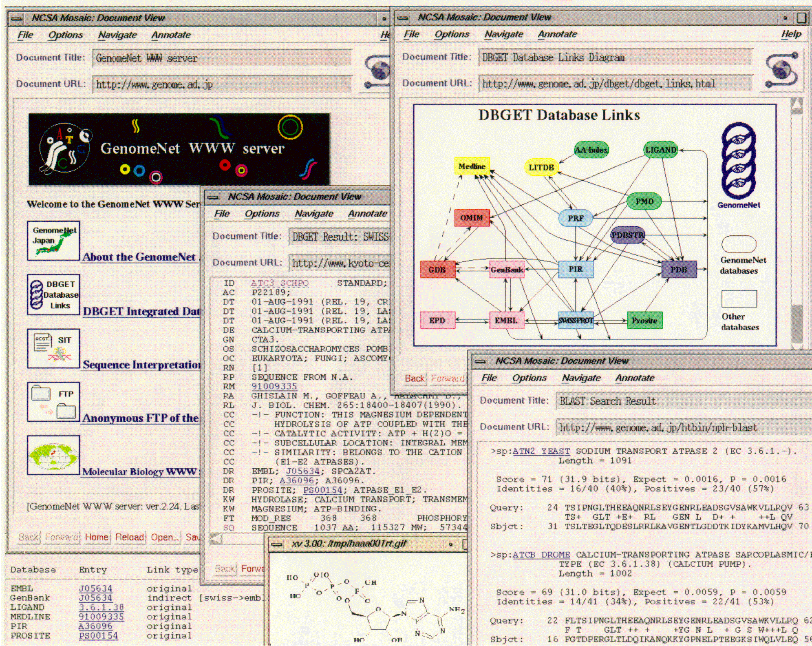
Task: Open J05634 EMBL entry in link table
Action: [x=95, y=588]
